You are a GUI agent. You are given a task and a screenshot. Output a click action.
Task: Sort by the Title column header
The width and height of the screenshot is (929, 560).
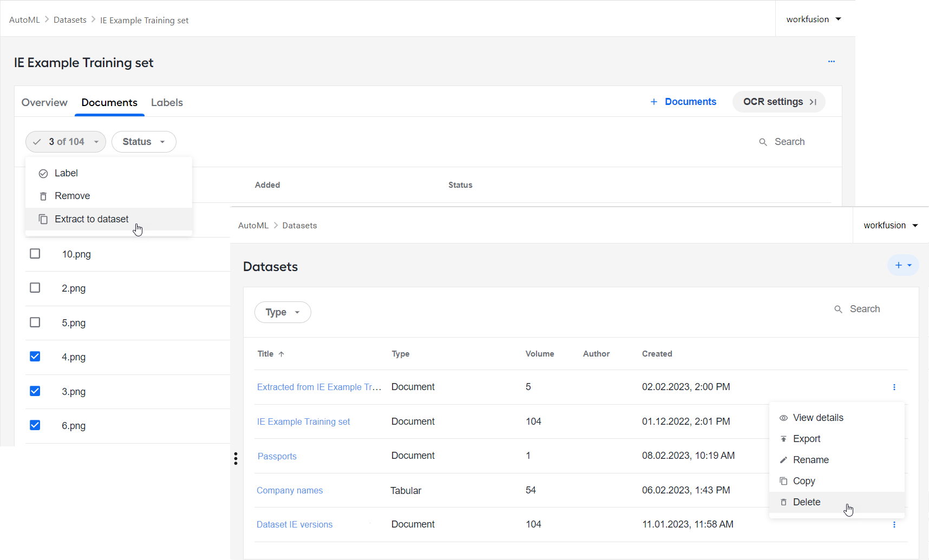click(x=271, y=354)
